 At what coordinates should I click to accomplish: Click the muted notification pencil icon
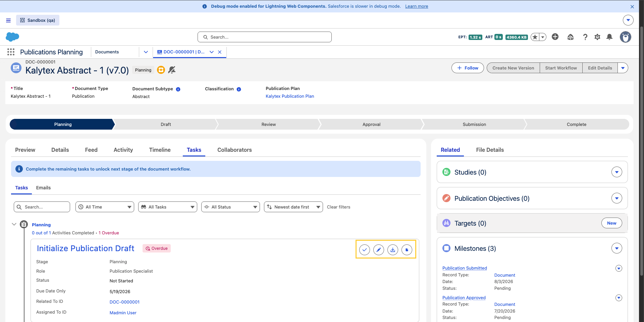(x=172, y=70)
